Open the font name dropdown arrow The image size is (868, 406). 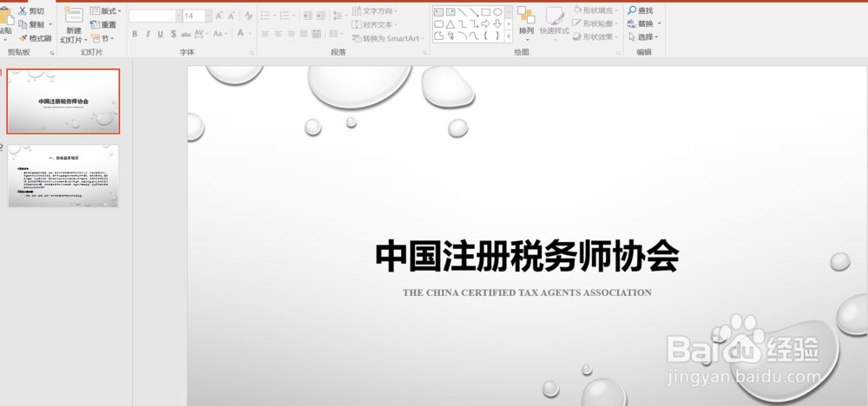click(179, 16)
